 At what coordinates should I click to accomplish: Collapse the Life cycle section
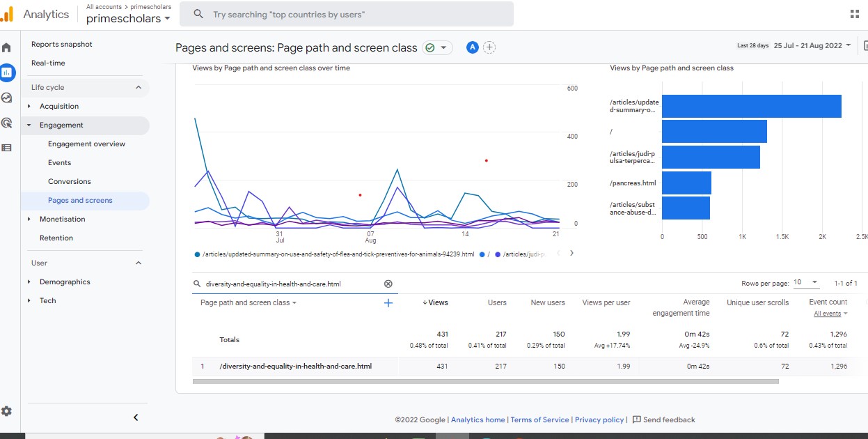pyautogui.click(x=138, y=88)
